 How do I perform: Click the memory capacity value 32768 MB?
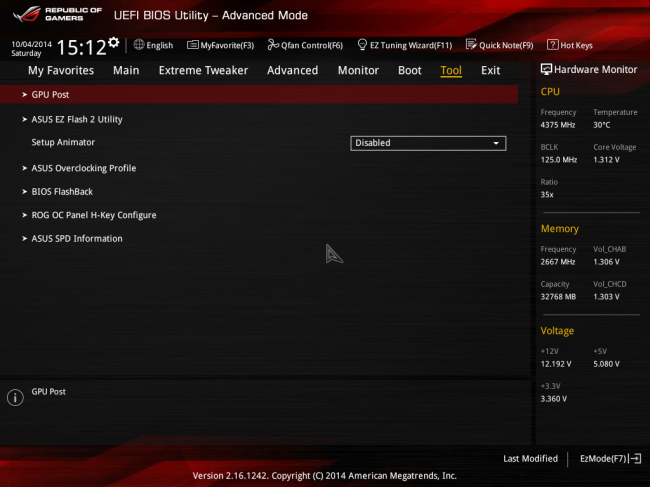tap(558, 297)
